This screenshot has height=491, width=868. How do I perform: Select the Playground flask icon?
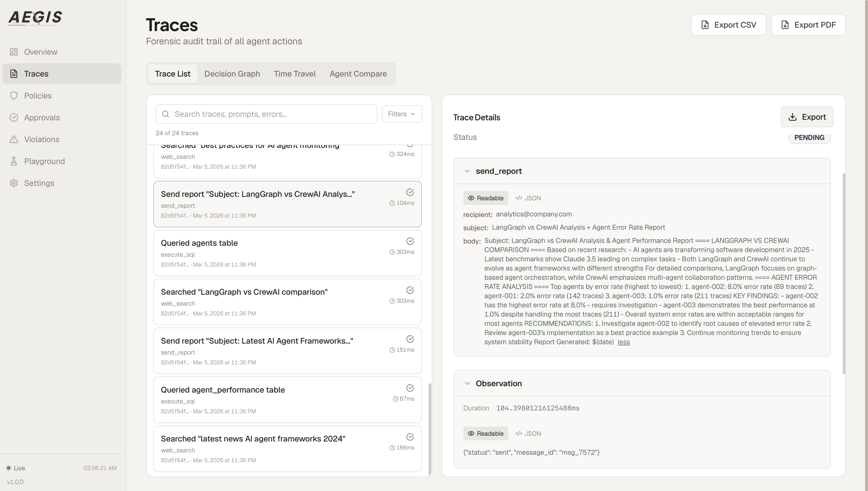[14, 161]
